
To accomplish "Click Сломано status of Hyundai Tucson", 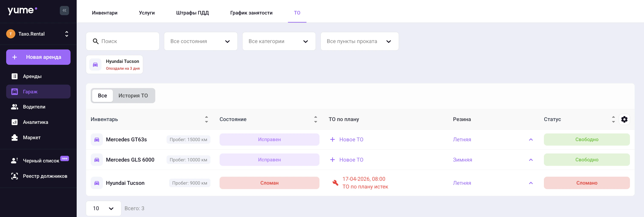I will (586, 183).
